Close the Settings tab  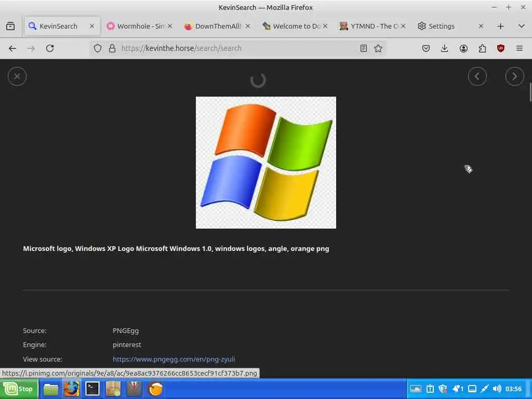pyautogui.click(x=481, y=26)
